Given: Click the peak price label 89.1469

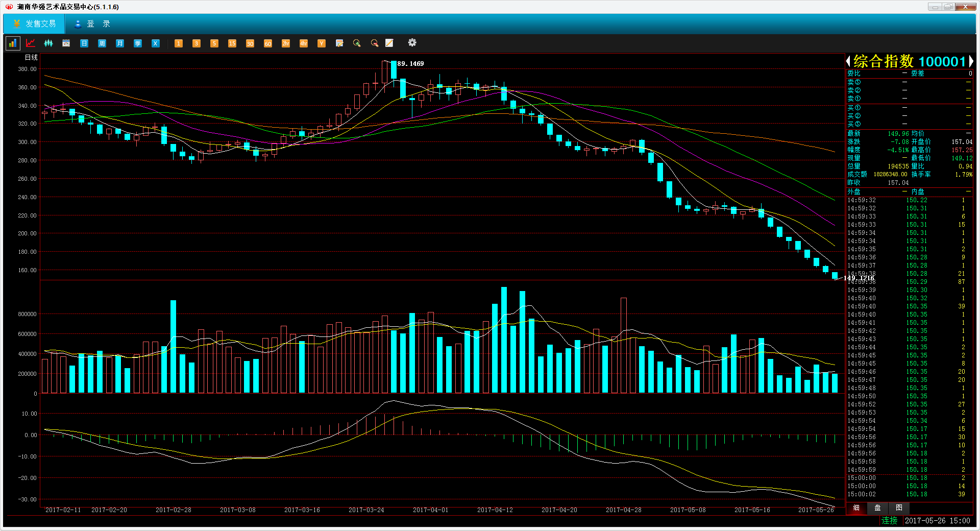Looking at the screenshot, I should coord(410,64).
